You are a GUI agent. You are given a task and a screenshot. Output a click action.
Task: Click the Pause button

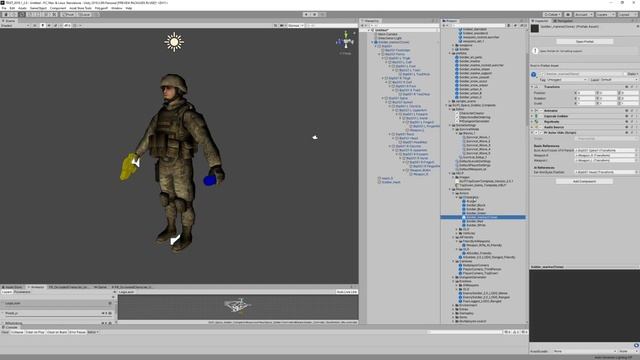point(314,14)
